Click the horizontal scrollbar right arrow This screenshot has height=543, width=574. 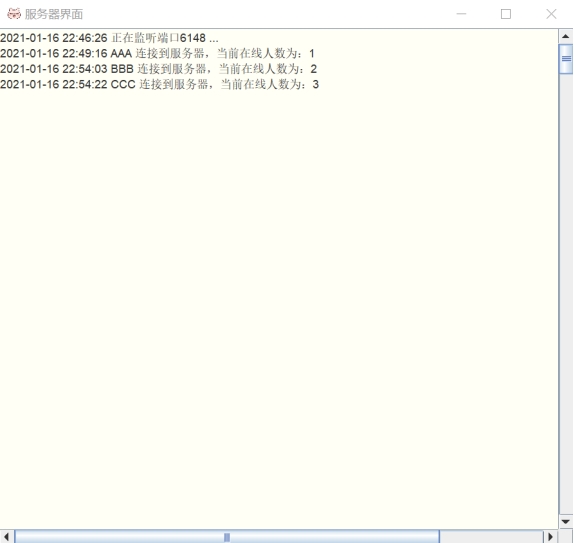551,536
